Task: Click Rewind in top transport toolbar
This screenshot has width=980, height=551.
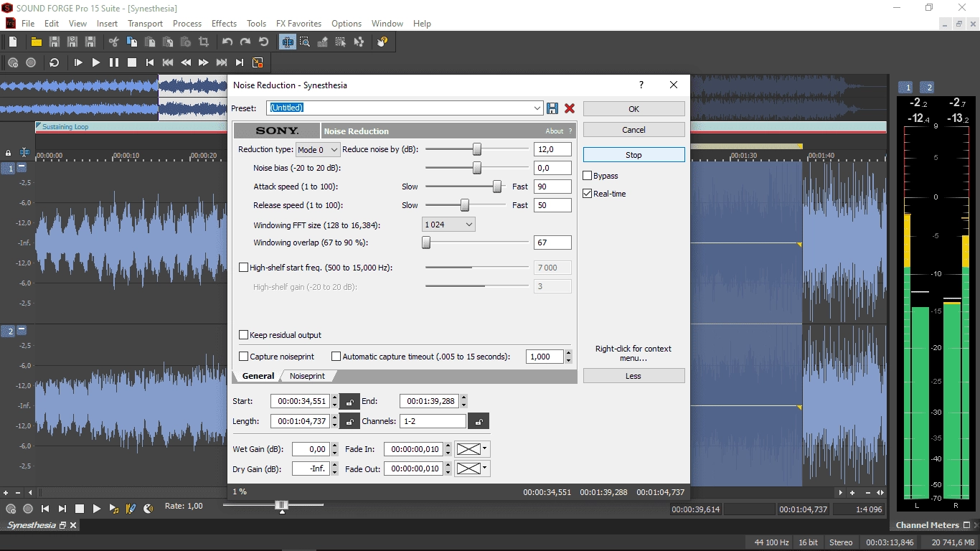Action: click(186, 62)
